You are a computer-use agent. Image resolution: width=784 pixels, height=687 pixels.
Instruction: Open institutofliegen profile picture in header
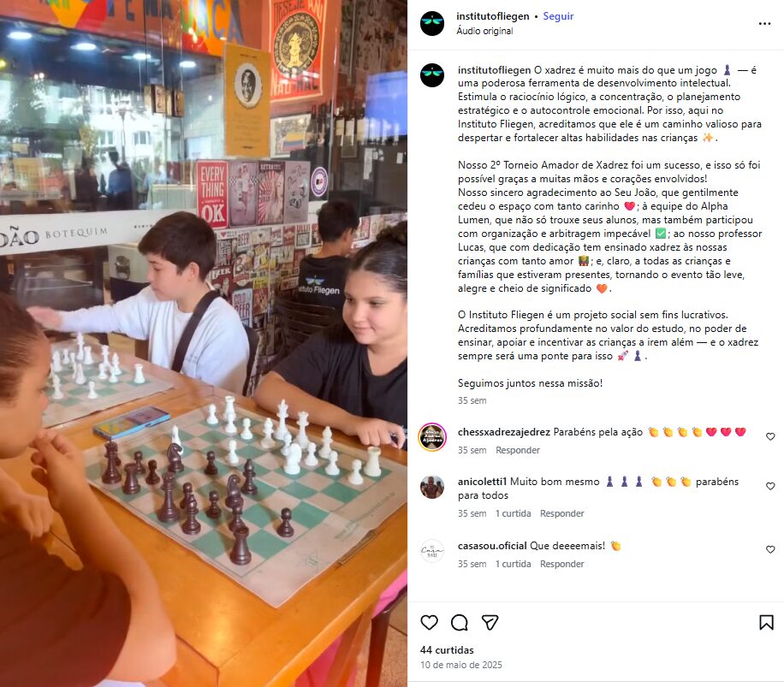pos(432,23)
